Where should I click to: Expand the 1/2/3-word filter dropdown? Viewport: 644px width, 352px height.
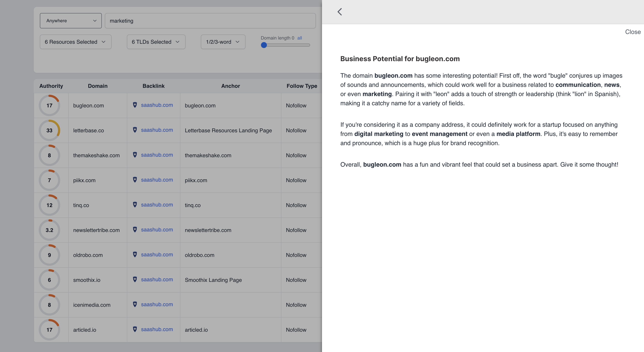[223, 42]
